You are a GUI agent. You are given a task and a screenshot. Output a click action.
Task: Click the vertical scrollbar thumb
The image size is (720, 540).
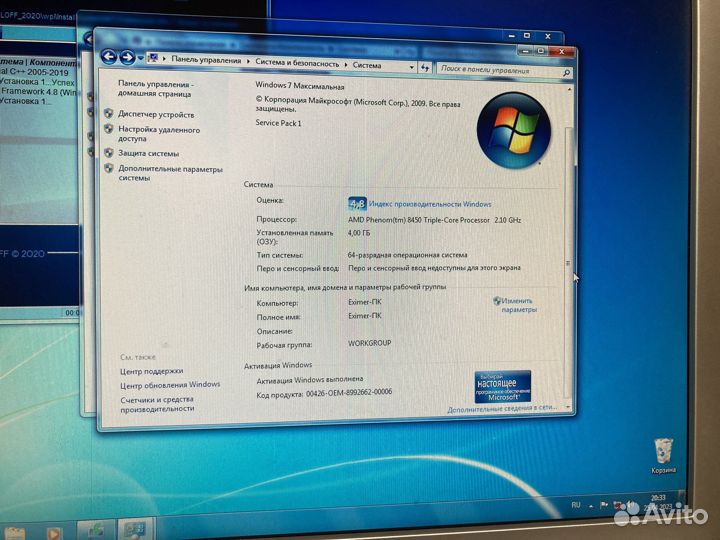tap(568, 263)
